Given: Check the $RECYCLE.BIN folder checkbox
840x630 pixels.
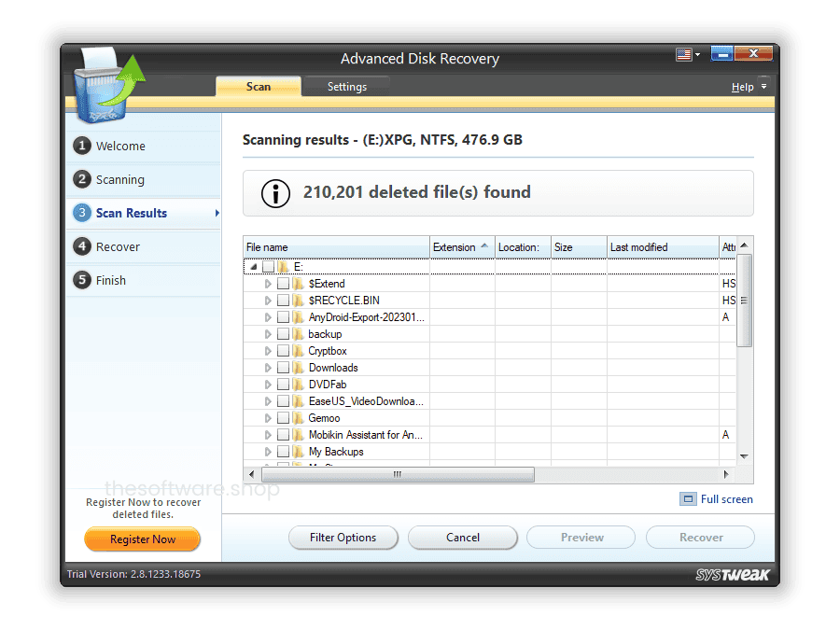Looking at the screenshot, I should coord(284,300).
